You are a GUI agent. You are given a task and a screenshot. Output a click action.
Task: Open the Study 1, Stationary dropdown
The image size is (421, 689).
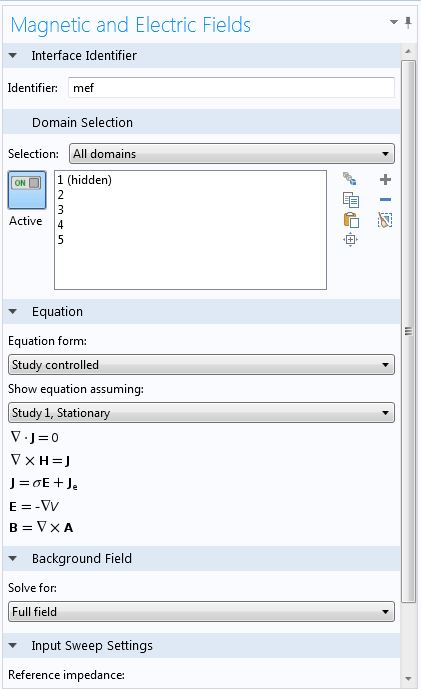click(201, 413)
